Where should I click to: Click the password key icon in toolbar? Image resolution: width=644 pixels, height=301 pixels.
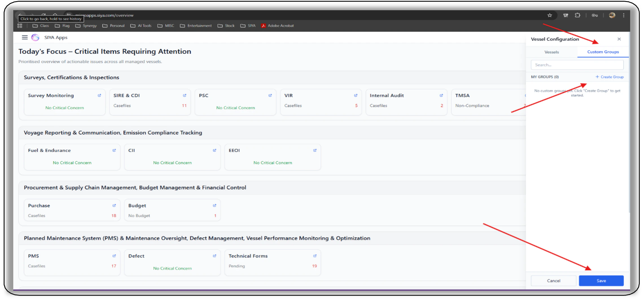595,15
